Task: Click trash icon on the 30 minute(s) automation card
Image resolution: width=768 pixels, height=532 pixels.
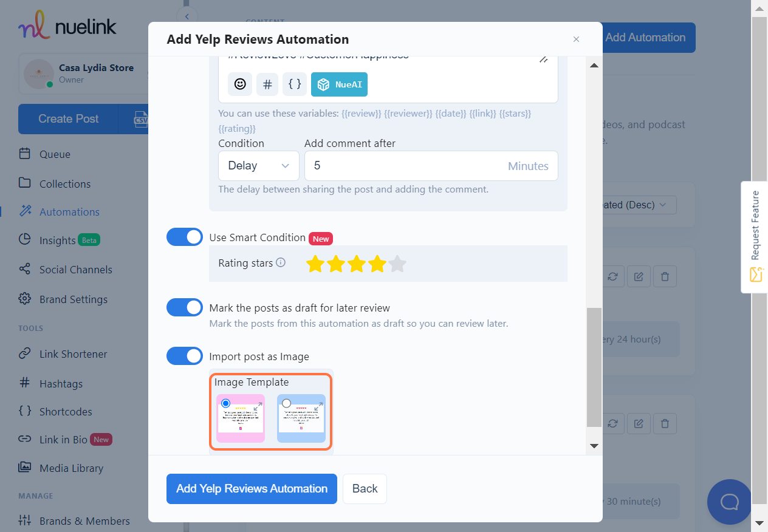Action: tap(665, 423)
